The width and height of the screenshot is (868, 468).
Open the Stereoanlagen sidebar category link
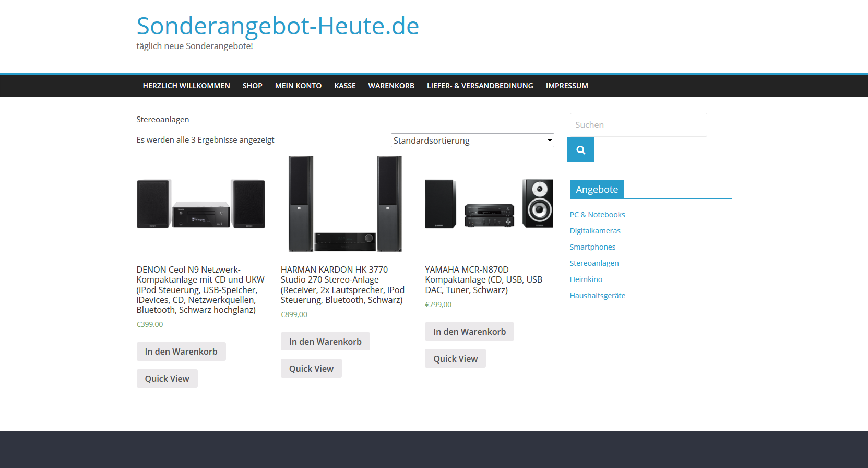click(594, 263)
